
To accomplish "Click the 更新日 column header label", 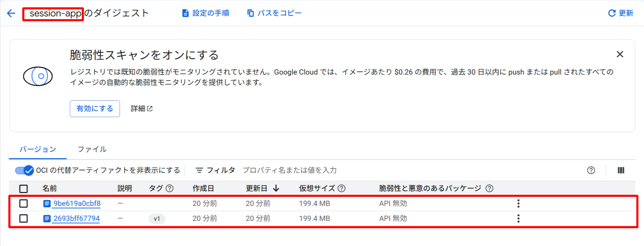I will (257, 189).
